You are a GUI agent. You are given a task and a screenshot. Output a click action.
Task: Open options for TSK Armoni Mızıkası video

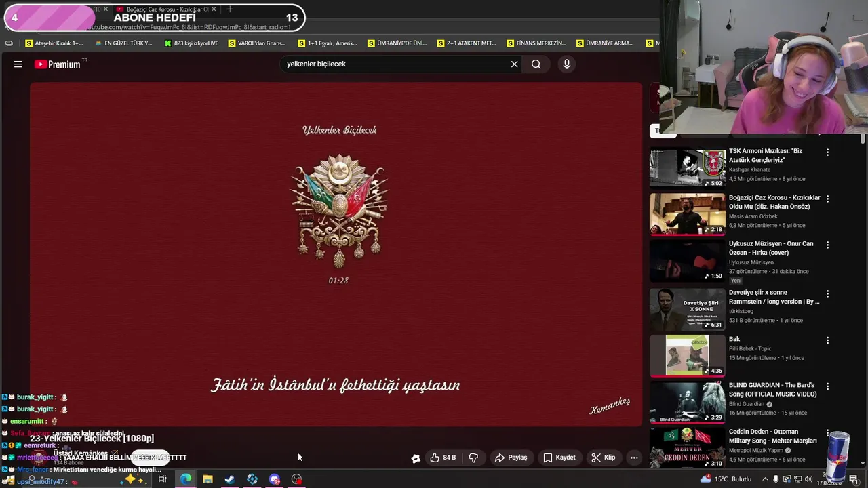[827, 152]
